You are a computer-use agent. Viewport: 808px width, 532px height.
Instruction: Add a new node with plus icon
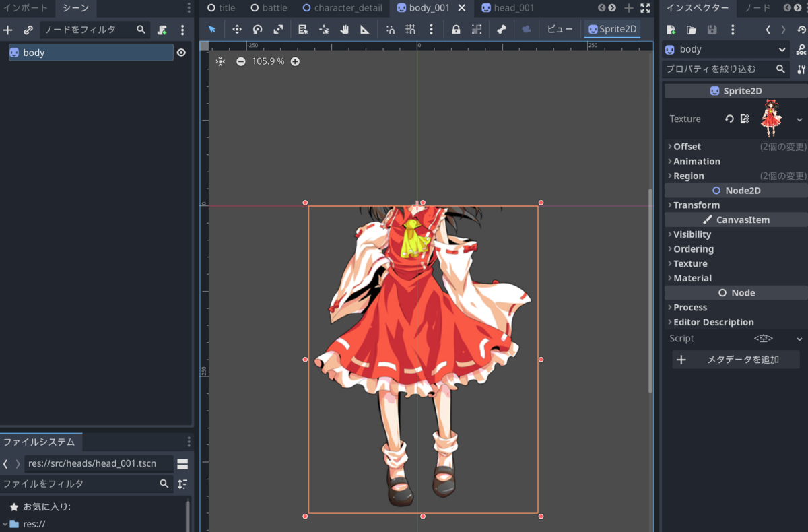click(x=8, y=30)
